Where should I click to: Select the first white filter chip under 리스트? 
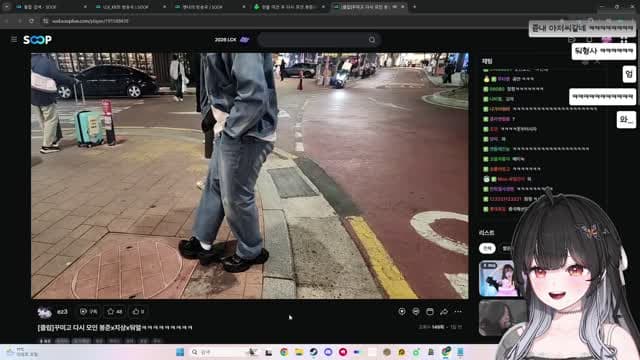click(487, 248)
